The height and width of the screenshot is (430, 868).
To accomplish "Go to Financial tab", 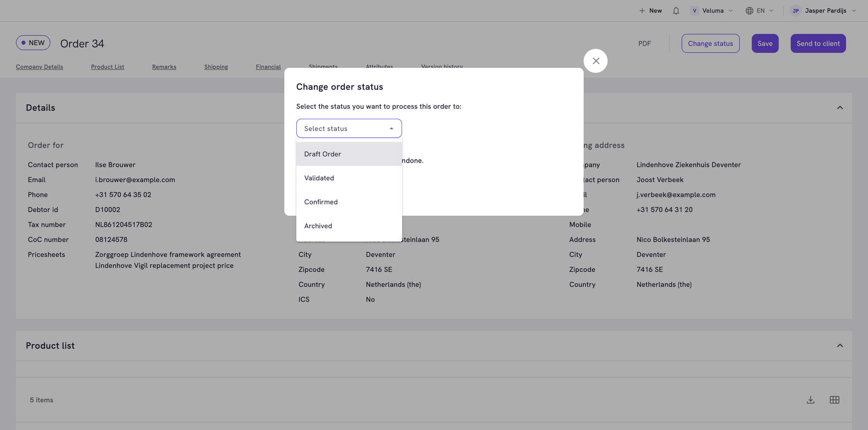I will 268,67.
